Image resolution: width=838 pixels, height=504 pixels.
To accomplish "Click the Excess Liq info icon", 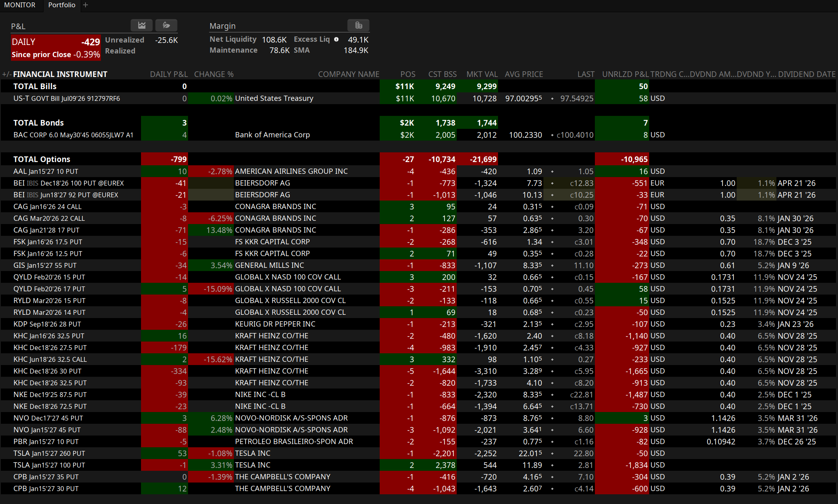I will (336, 39).
